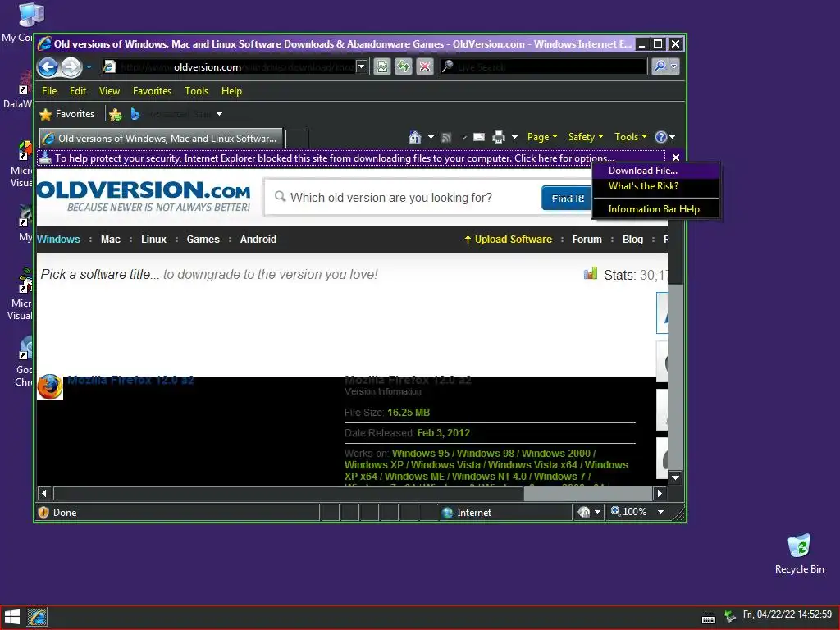Click the Print icon

click(x=499, y=137)
